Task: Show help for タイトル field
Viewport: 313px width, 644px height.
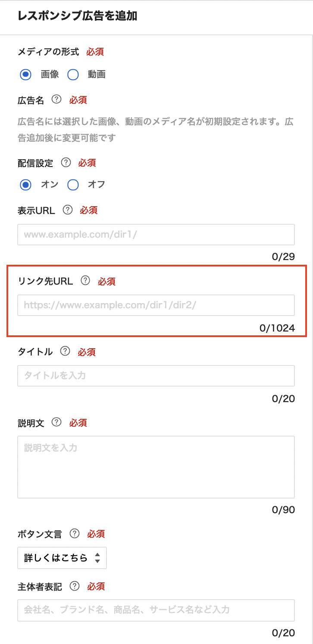Action: click(x=65, y=352)
